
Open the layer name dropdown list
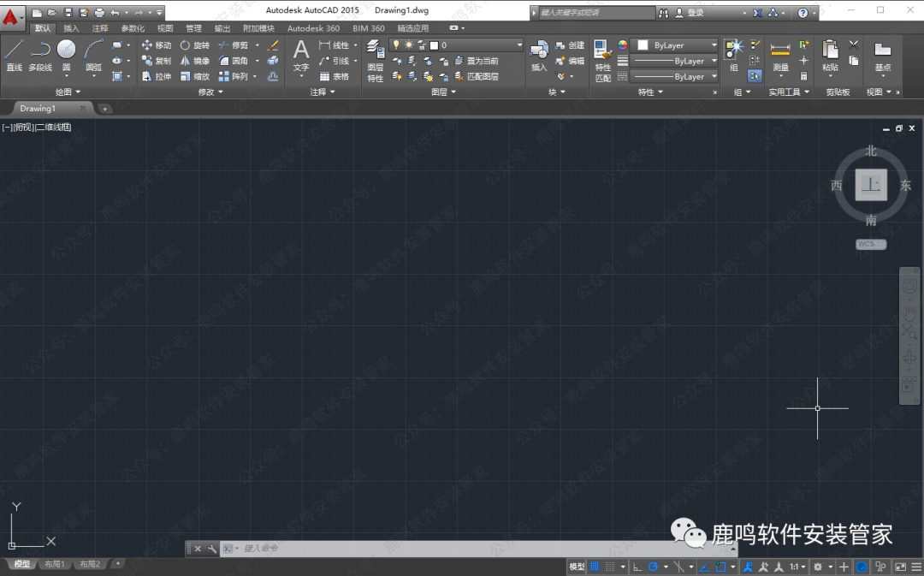518,45
